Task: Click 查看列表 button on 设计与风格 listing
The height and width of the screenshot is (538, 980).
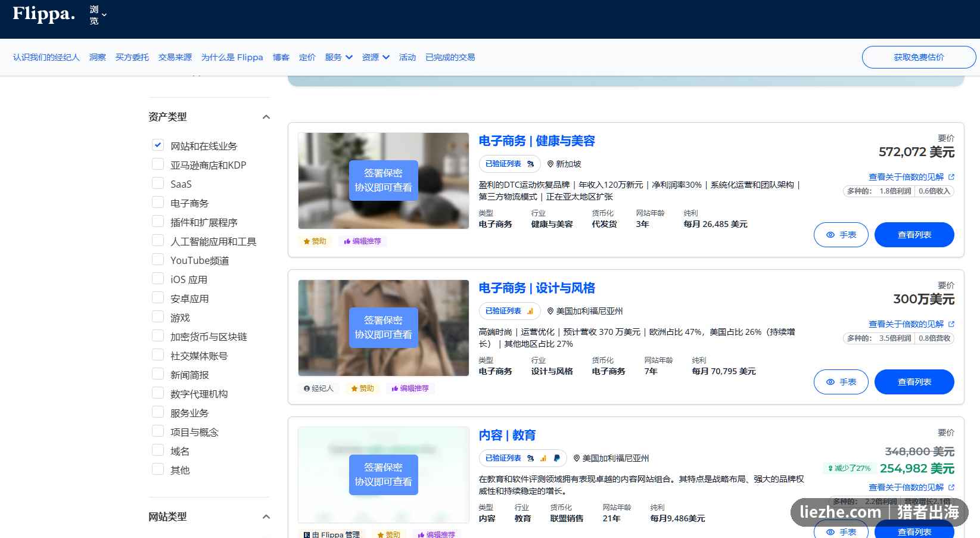Action: pos(914,382)
